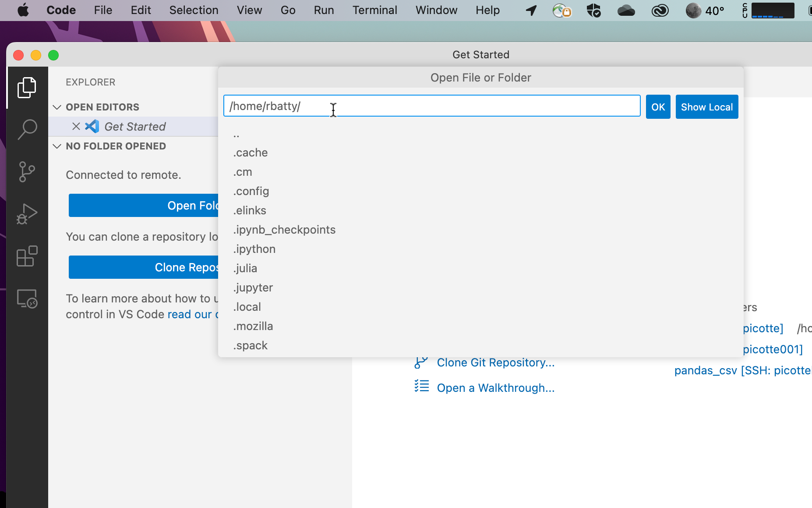Select the .julia folder entry
812x508 pixels.
(x=480, y=268)
